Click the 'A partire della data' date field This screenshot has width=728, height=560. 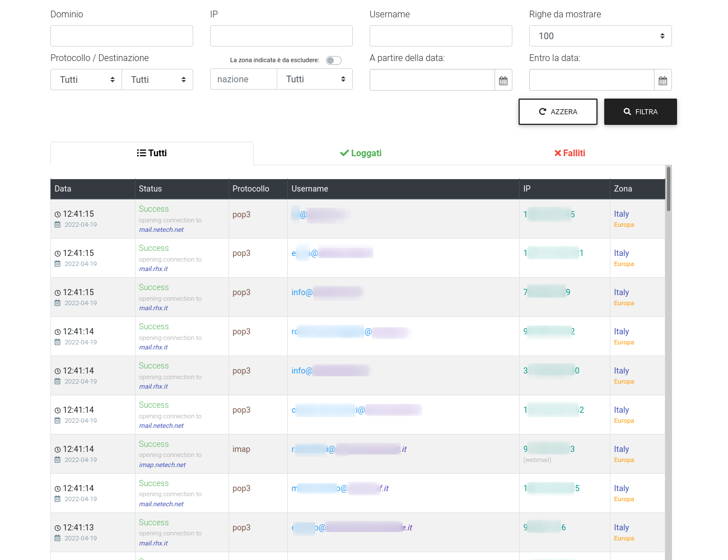point(432,80)
